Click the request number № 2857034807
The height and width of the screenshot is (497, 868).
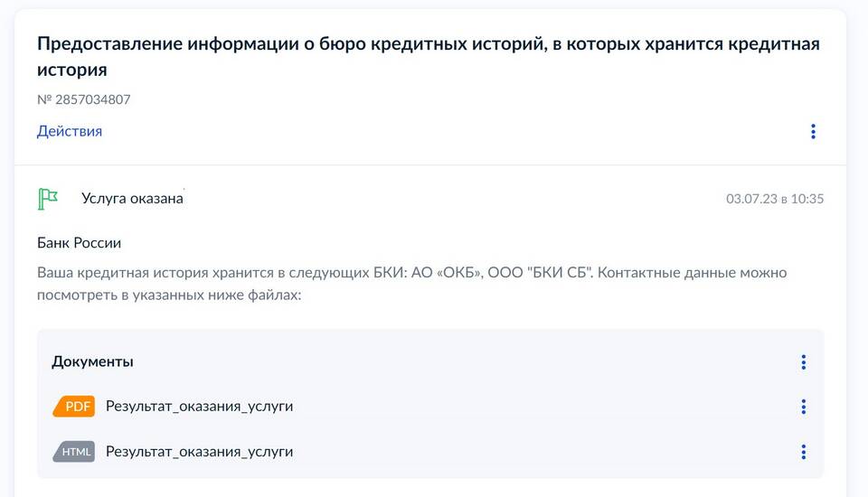(84, 99)
